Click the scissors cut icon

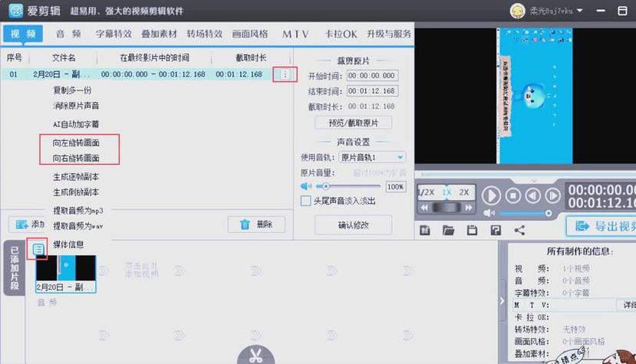[256, 355]
